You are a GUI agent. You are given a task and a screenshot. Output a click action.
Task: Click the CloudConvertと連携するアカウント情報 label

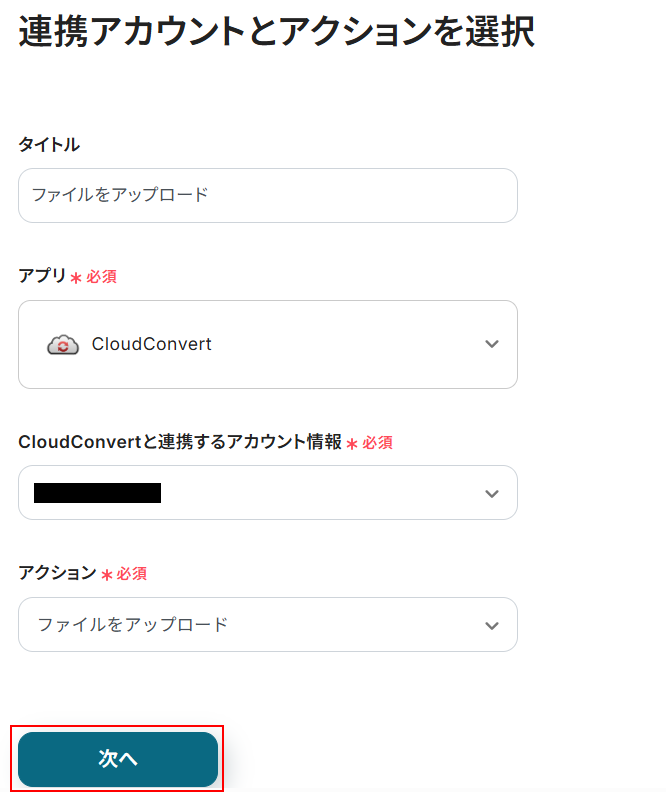(180, 442)
